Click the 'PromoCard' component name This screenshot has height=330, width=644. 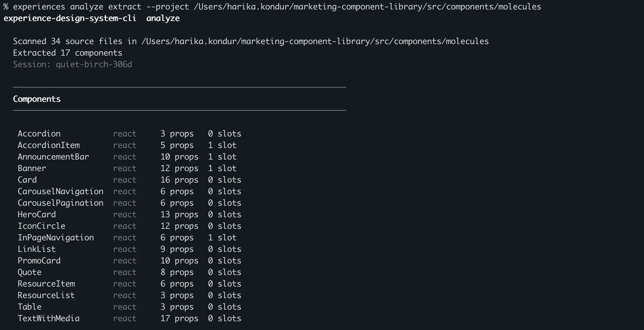click(39, 261)
